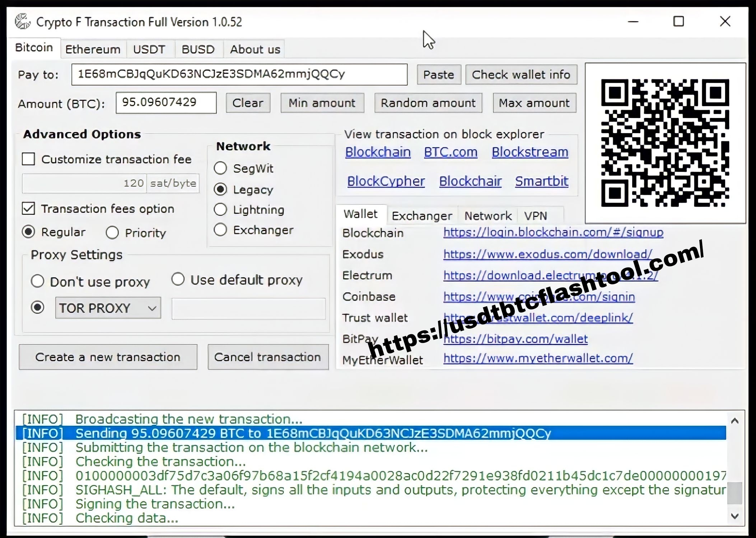Choose Lightning network option

[x=220, y=210]
